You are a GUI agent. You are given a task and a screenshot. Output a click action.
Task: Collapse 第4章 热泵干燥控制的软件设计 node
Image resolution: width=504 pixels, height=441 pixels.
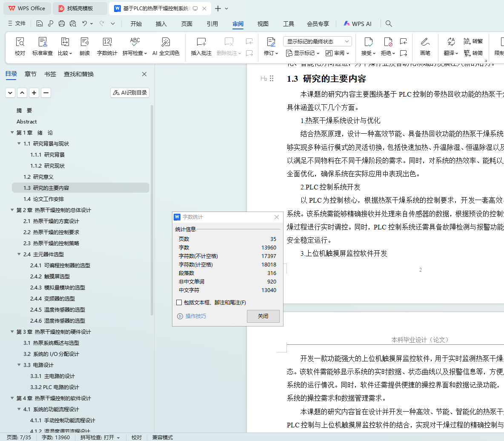(x=12, y=398)
